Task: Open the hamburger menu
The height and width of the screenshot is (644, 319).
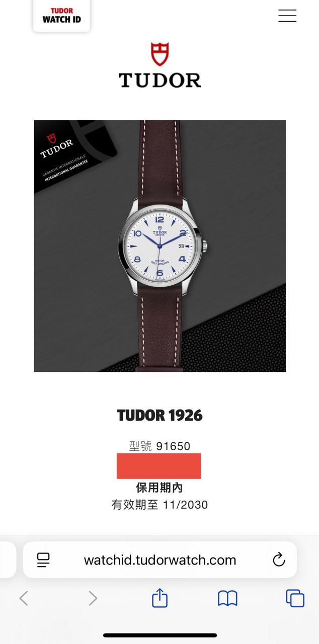Action: [287, 16]
